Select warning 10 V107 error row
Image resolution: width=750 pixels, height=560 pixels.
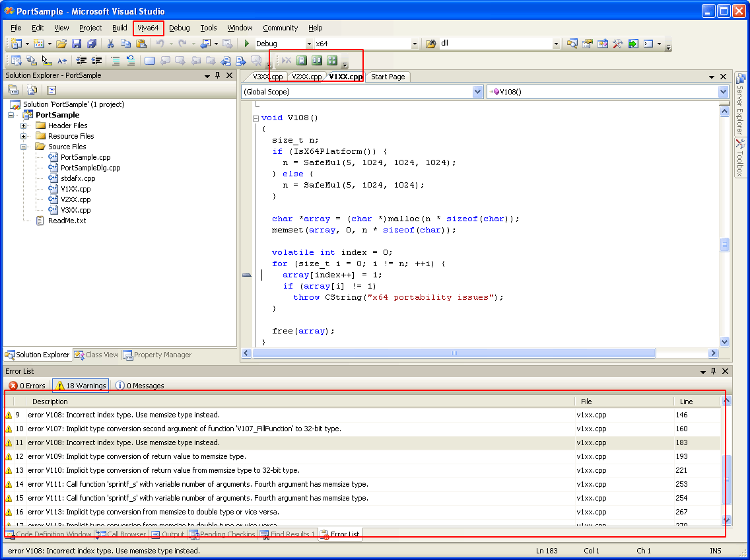coord(362,429)
